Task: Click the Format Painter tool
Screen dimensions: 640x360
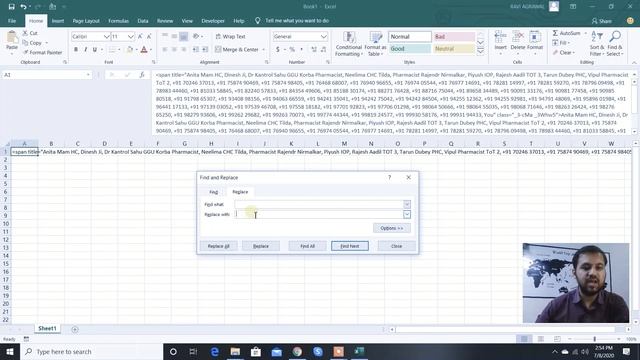Action: click(42, 53)
